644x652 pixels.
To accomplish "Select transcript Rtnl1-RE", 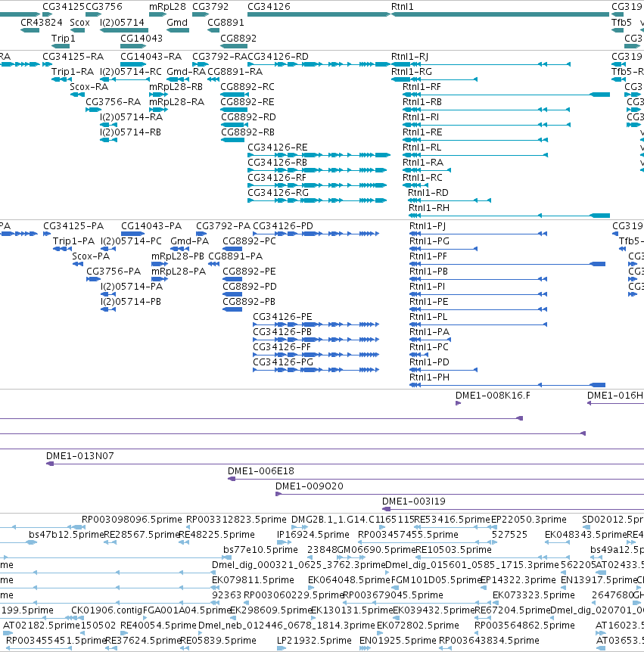I will (422, 132).
